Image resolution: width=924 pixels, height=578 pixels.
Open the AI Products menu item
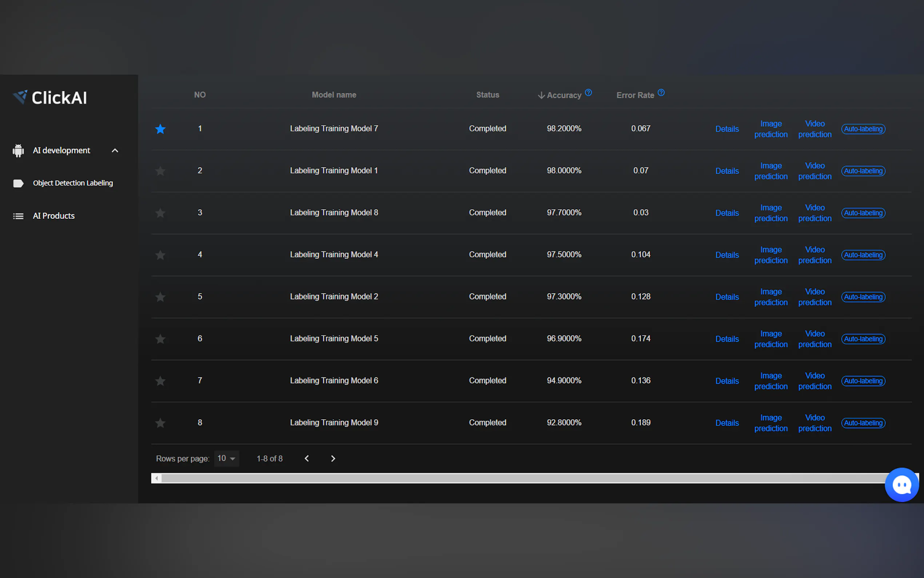click(53, 216)
